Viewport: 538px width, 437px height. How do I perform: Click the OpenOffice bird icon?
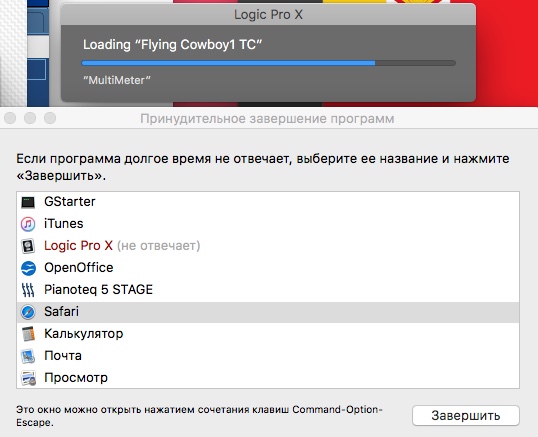(28, 268)
